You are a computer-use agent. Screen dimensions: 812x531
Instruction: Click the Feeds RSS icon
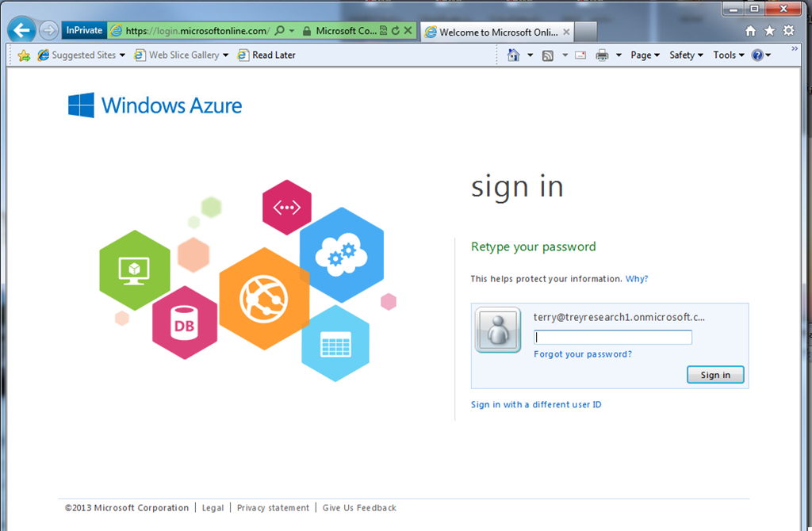coord(547,55)
